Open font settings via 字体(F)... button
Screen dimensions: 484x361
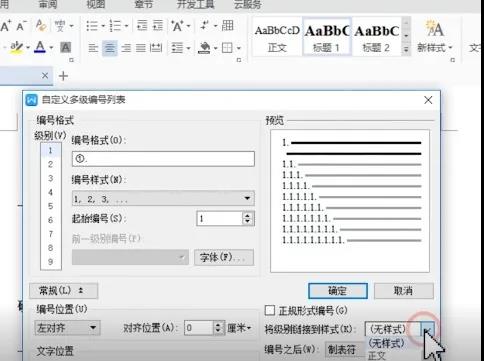coord(224,257)
